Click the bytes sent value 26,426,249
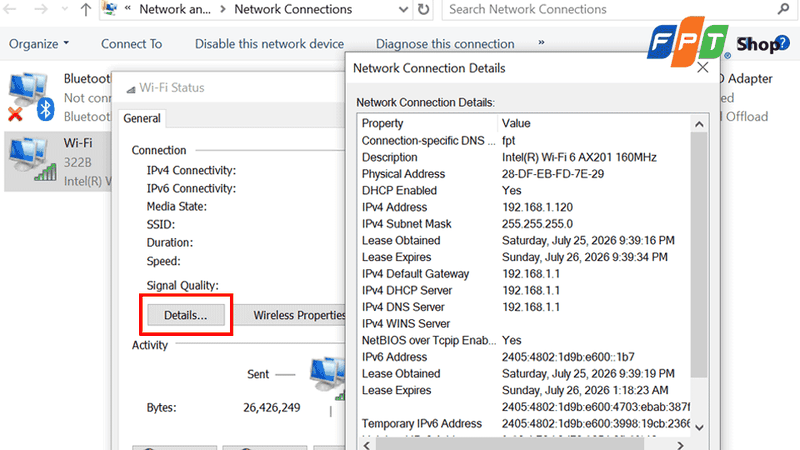This screenshot has width=800, height=450. pos(271,408)
